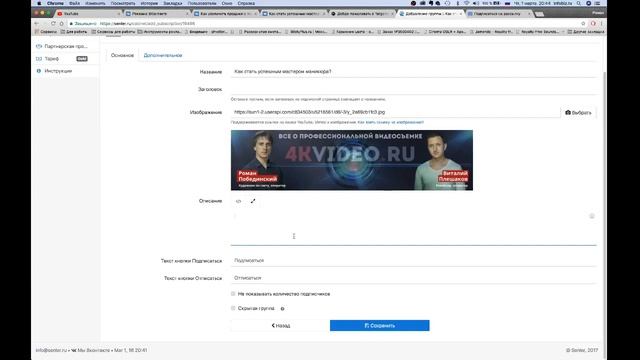Open the Apple menu icon

coord(39,3)
